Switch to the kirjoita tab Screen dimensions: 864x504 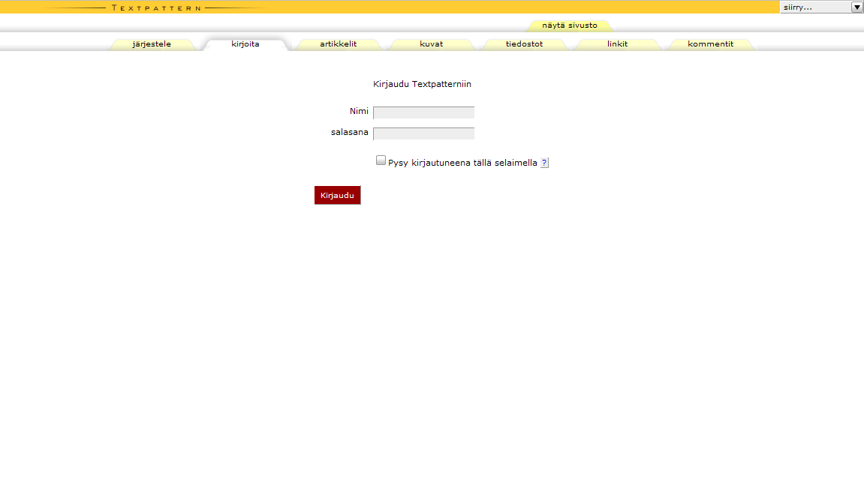[245, 44]
